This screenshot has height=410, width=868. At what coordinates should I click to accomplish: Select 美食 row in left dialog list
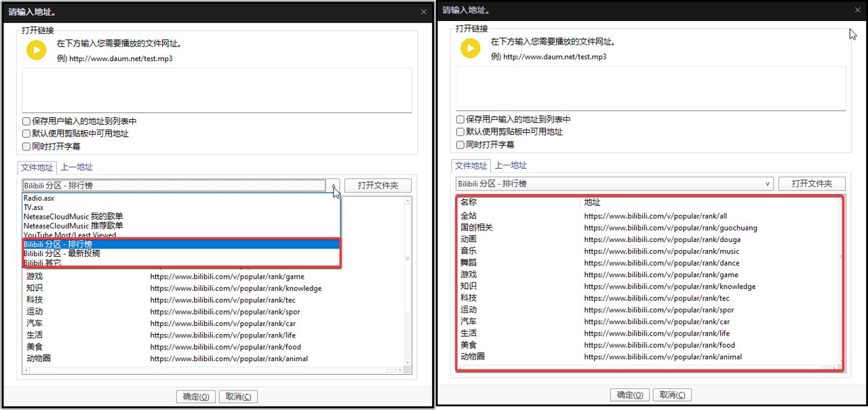click(214, 347)
